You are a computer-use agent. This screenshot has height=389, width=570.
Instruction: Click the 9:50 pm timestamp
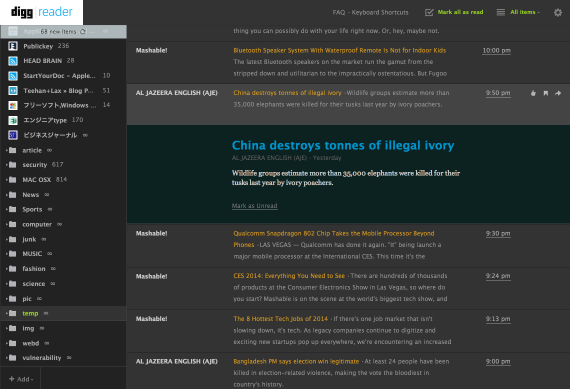point(498,93)
